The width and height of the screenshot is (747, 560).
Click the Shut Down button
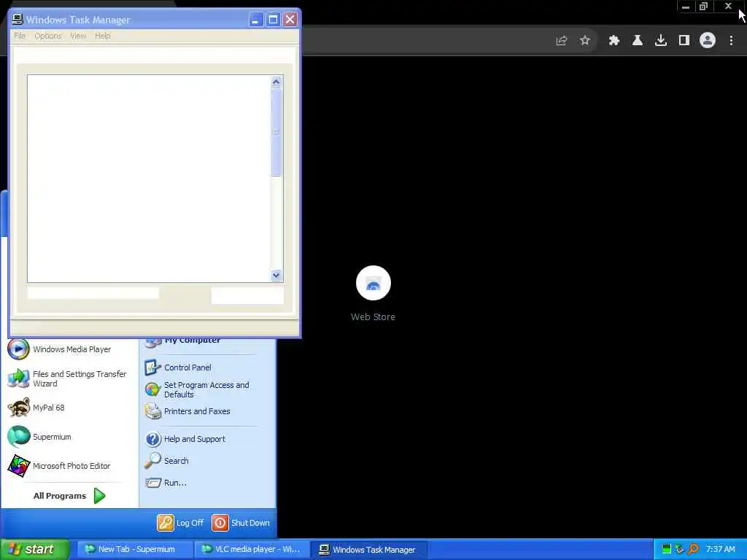click(241, 523)
